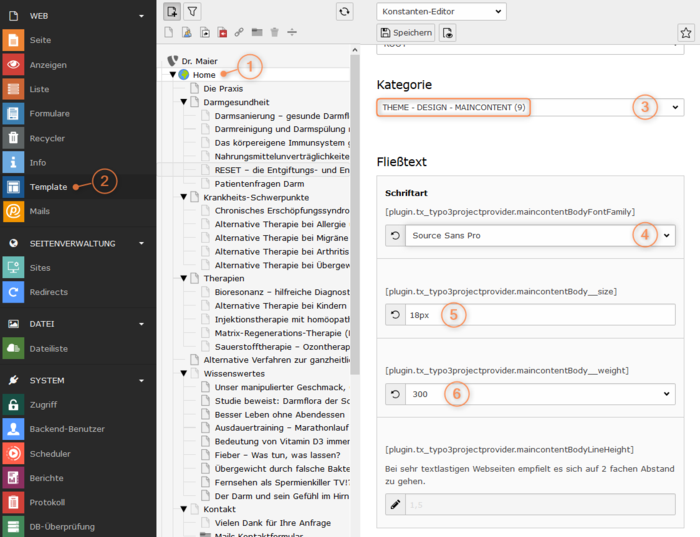The image size is (700, 537).
Task: Open the Redirects module
Action: [49, 291]
